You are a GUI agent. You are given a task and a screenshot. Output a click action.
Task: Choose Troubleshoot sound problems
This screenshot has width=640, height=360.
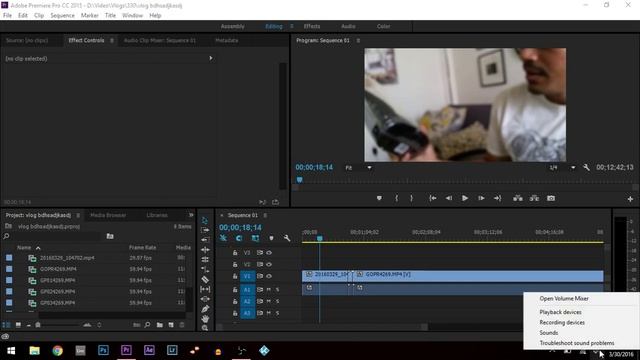coord(577,343)
